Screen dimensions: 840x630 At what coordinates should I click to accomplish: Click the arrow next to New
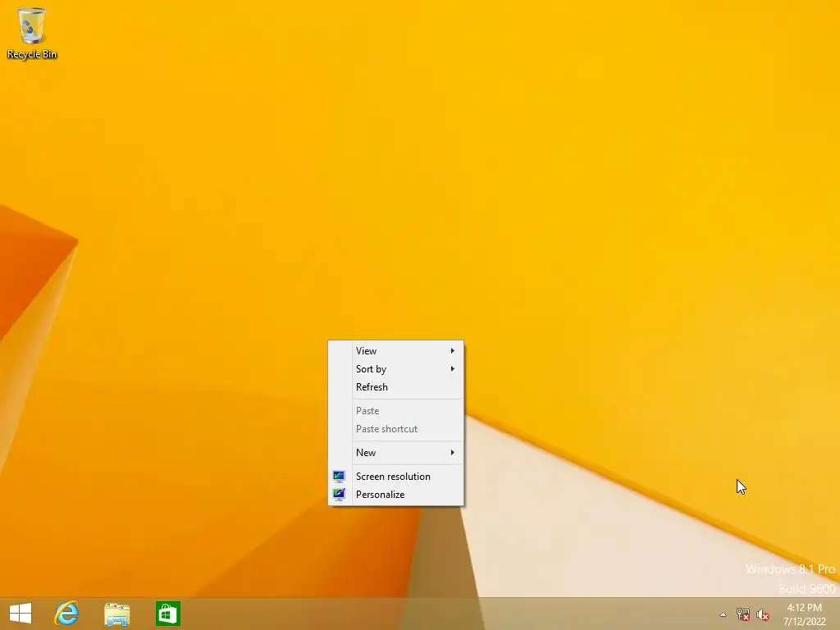point(453,453)
